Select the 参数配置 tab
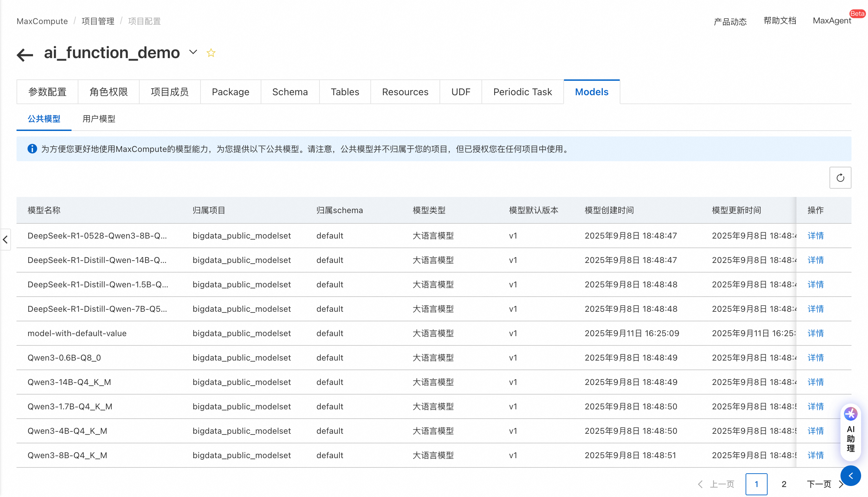 pyautogui.click(x=47, y=92)
